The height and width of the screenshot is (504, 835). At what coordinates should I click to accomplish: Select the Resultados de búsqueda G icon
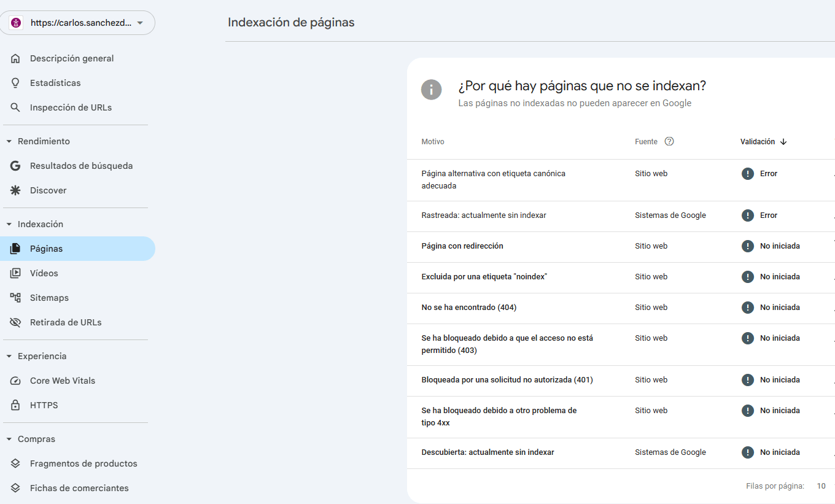coord(15,165)
